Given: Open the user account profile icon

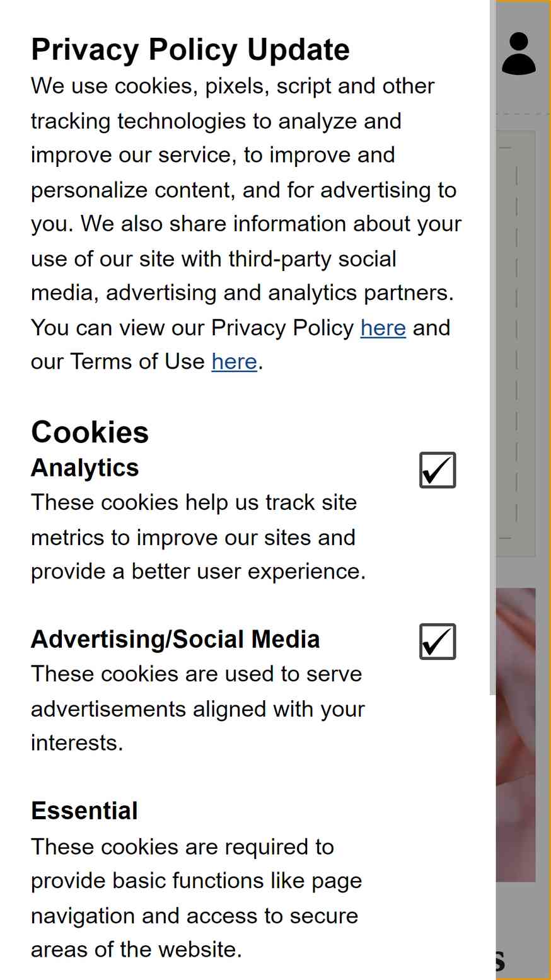Looking at the screenshot, I should 519,54.
